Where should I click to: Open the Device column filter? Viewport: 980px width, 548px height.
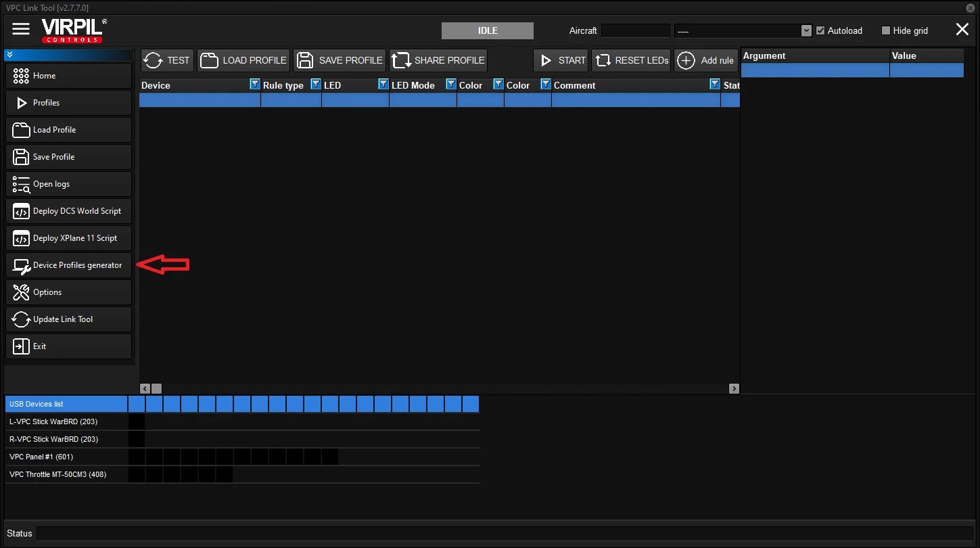(x=254, y=85)
